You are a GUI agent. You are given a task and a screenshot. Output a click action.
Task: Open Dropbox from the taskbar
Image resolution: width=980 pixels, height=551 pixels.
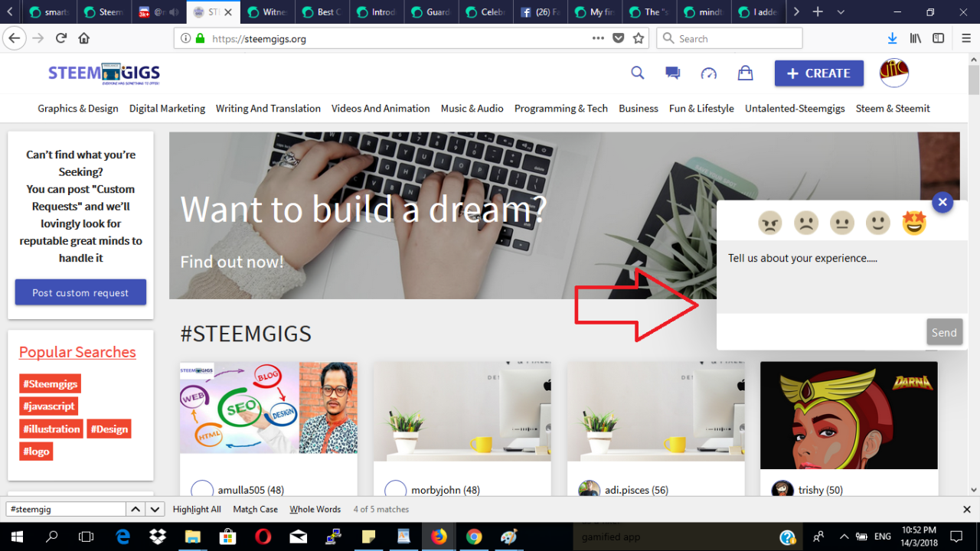157,536
